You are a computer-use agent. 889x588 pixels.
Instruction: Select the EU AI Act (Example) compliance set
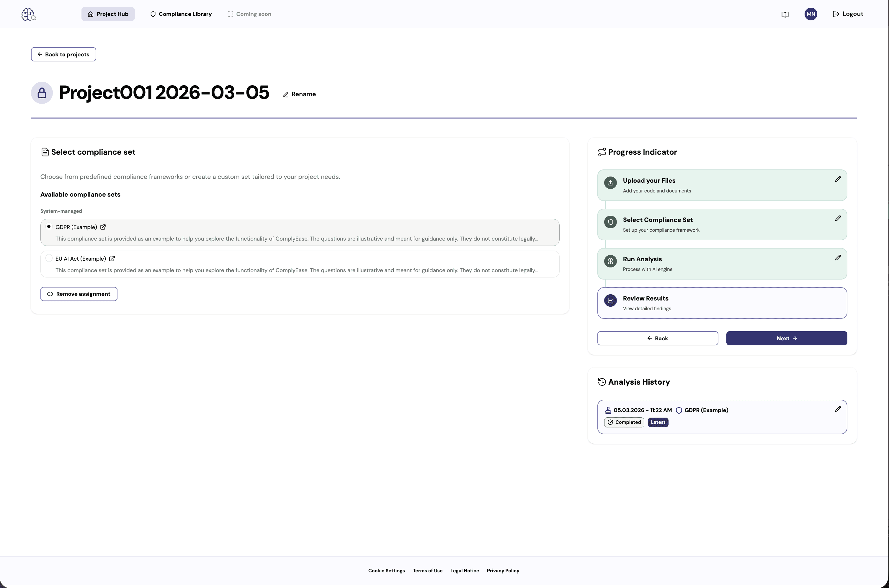[x=49, y=258]
